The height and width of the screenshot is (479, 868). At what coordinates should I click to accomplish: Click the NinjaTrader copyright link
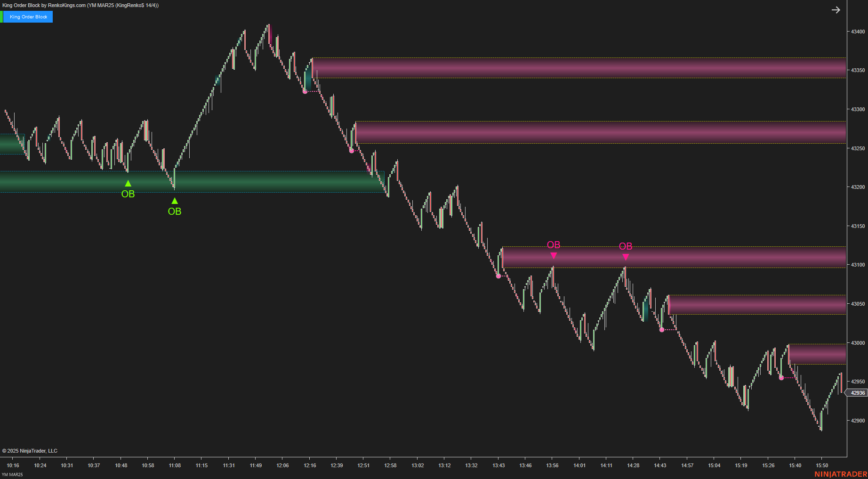[30, 451]
